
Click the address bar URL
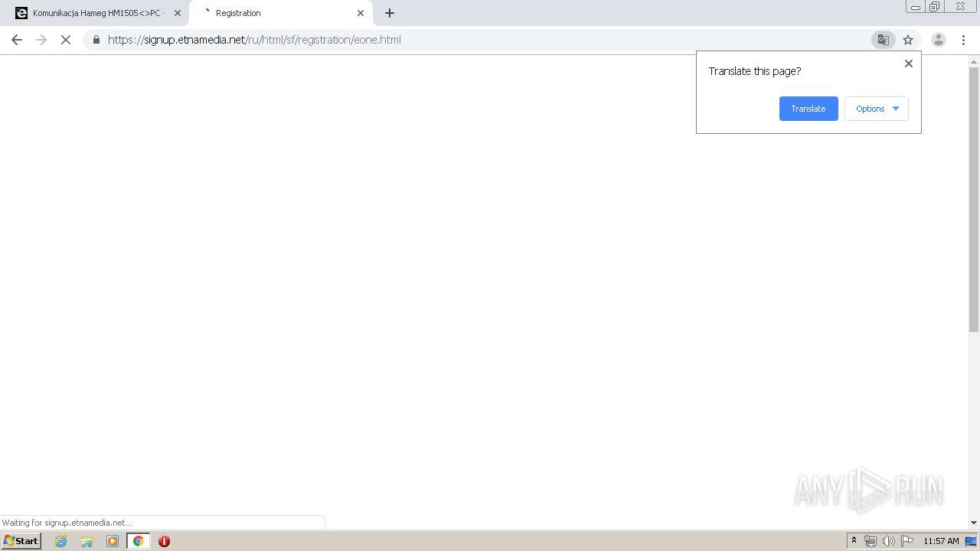coord(254,40)
